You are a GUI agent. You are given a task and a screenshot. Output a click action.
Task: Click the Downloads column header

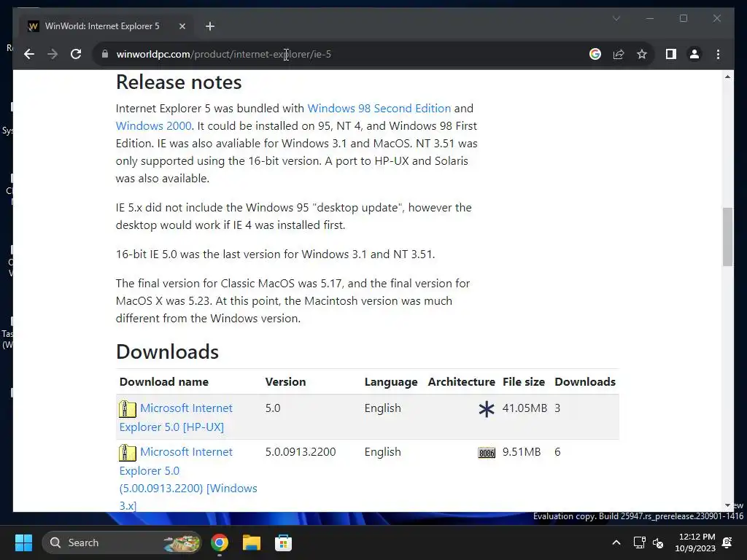pos(585,382)
